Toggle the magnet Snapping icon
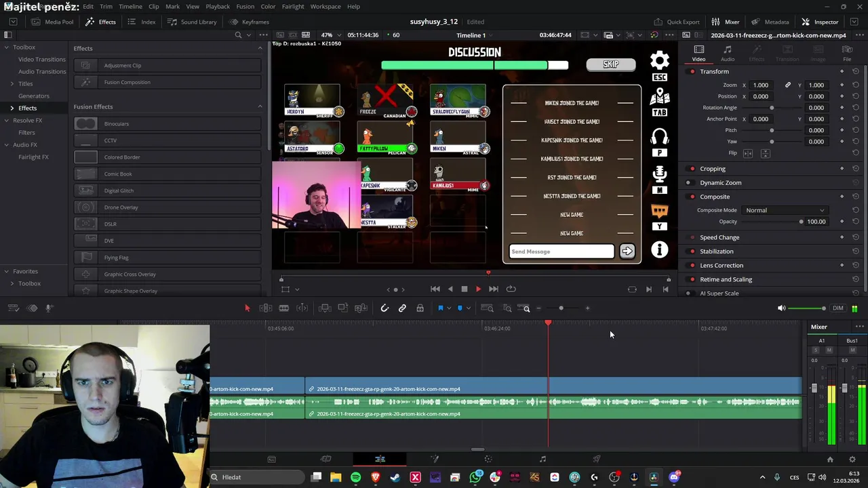Image resolution: width=868 pixels, height=488 pixels. click(384, 308)
